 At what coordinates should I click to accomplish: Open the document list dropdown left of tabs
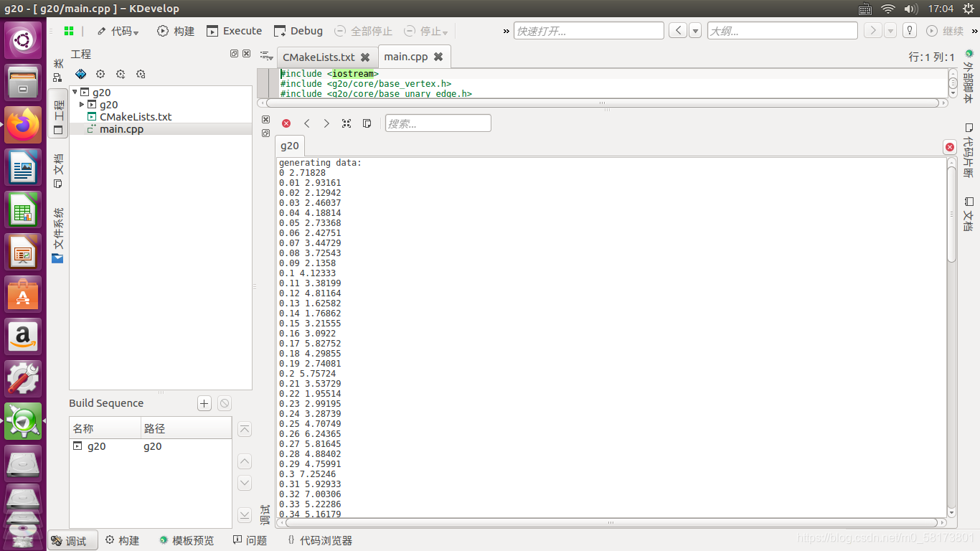[267, 56]
